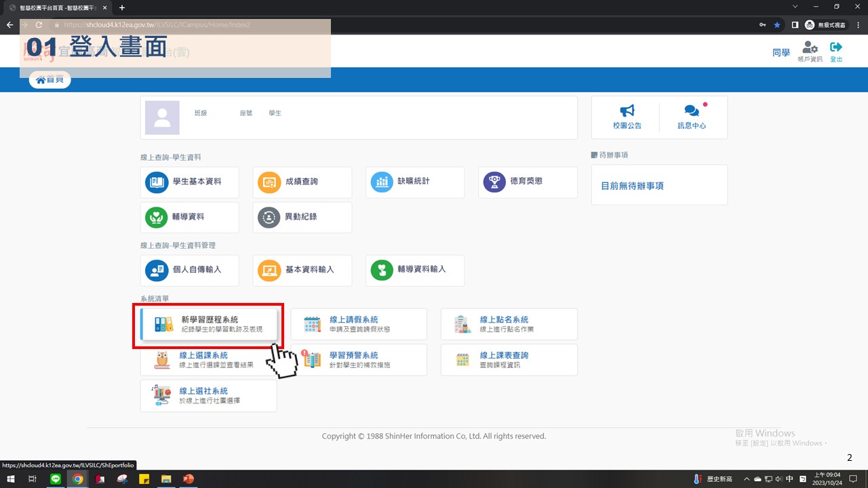Open 學生基本資料 student basic info
Screen dimensions: 868x488
(189, 182)
